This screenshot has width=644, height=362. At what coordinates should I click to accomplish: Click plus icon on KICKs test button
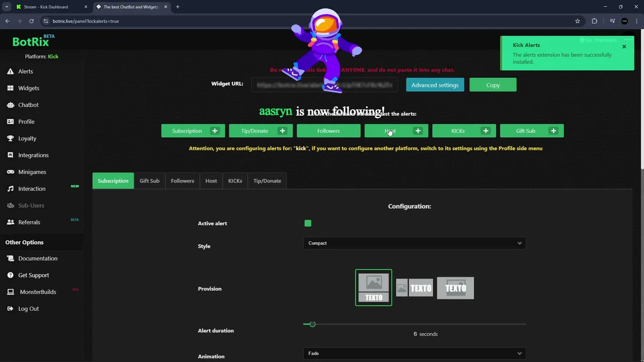pos(486,131)
